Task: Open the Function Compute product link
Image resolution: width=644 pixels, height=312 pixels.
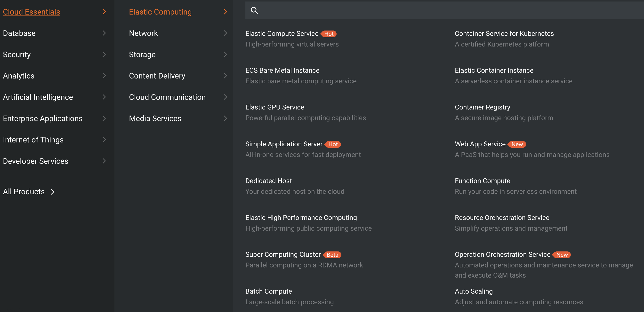Action: (x=482, y=181)
